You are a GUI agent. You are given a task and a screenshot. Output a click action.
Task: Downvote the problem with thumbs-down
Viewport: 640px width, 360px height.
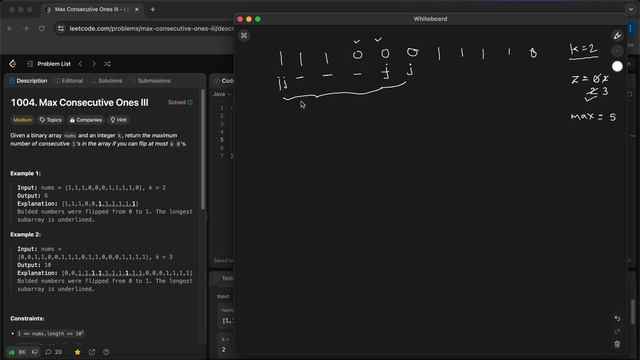35,352
